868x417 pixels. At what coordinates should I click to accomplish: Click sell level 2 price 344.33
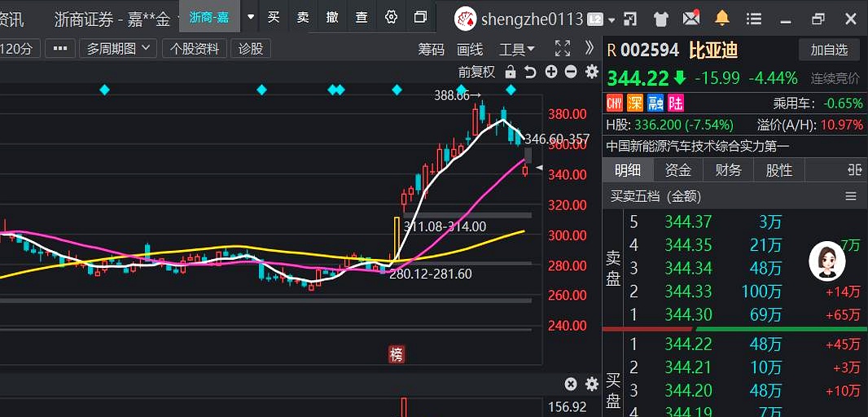[688, 292]
